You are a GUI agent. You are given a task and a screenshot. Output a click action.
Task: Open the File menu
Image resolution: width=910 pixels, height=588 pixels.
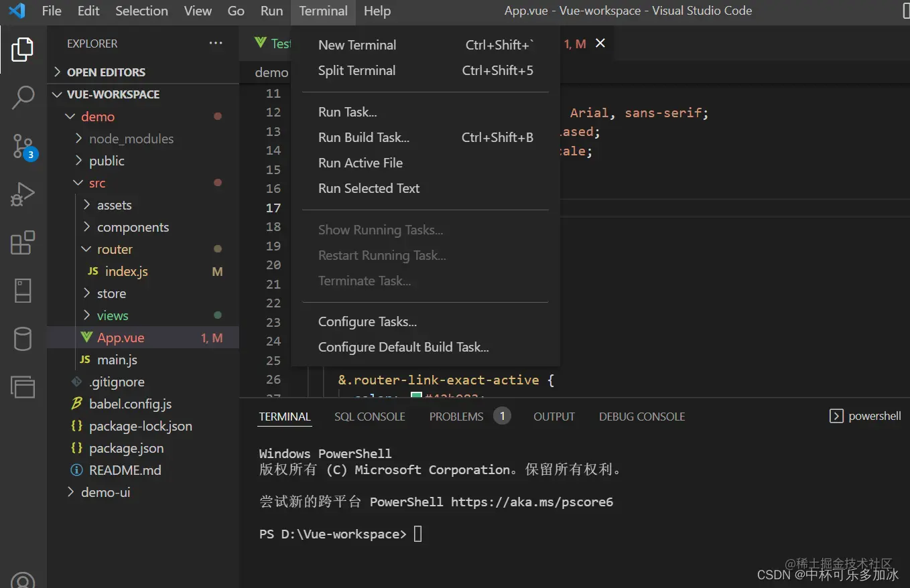pos(52,11)
